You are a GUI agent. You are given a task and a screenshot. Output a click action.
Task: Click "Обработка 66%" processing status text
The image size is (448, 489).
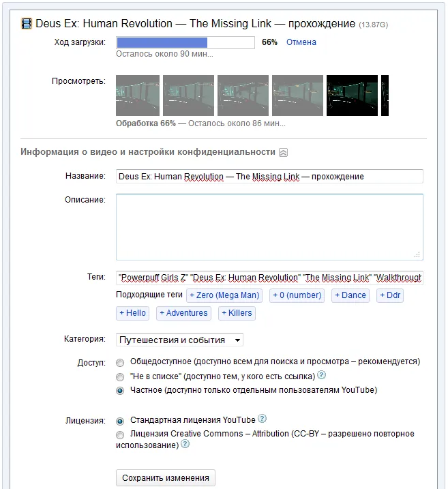[x=146, y=123]
